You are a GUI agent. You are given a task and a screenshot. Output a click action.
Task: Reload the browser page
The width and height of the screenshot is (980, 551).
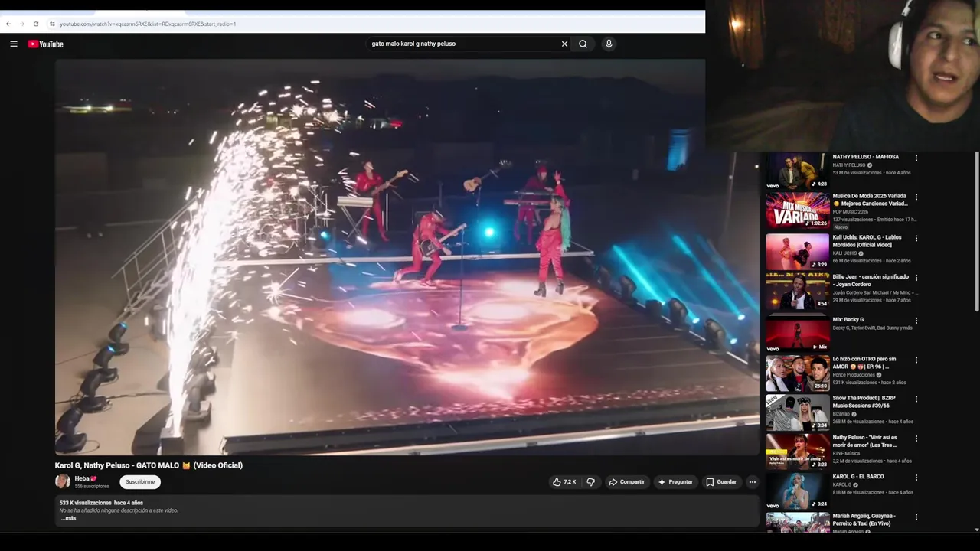tap(36, 24)
